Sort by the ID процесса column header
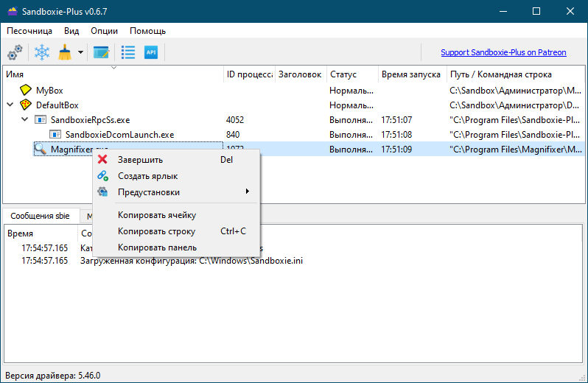Viewport: 588px width, 383px height. pos(249,74)
